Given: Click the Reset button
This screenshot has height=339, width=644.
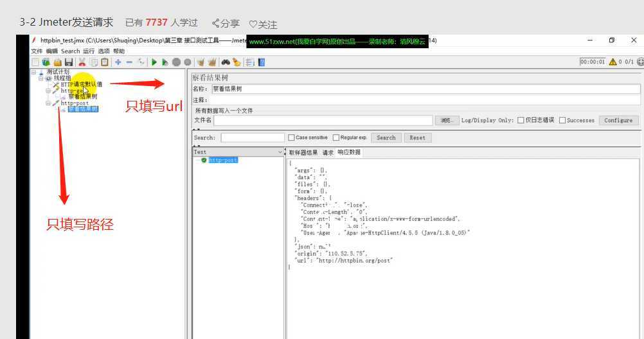Looking at the screenshot, I should tap(417, 137).
